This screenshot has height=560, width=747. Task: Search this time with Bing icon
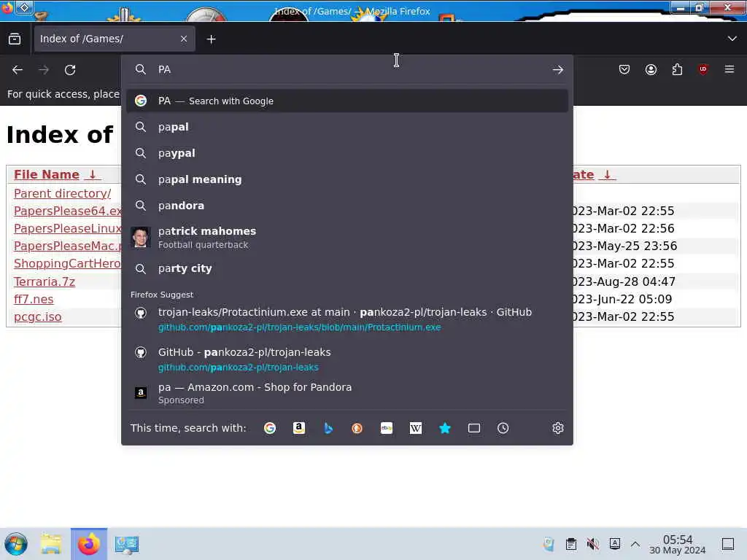(328, 428)
